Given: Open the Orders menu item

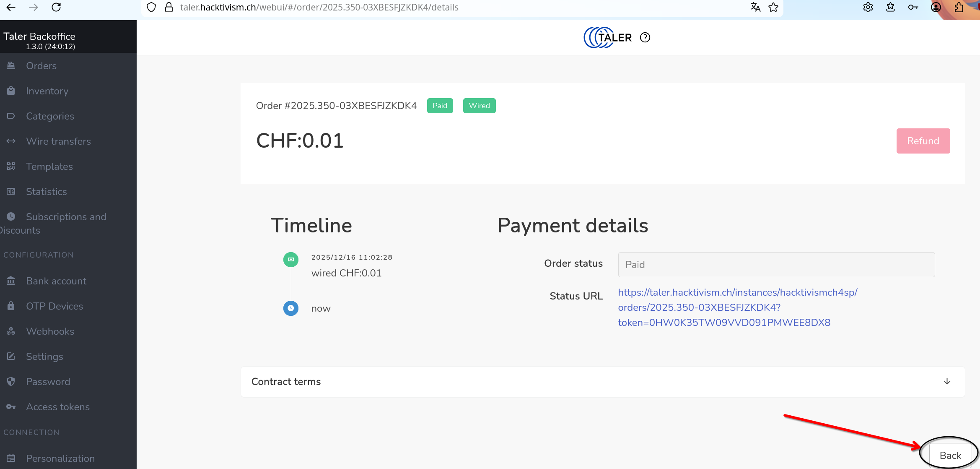Looking at the screenshot, I should (x=41, y=66).
